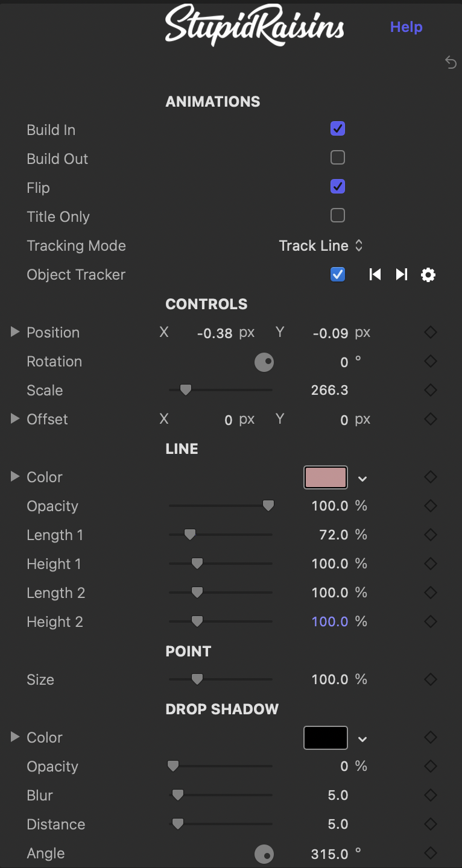Image resolution: width=462 pixels, height=868 pixels.
Task: Uncheck the Build In checkbox
Action: (x=338, y=128)
